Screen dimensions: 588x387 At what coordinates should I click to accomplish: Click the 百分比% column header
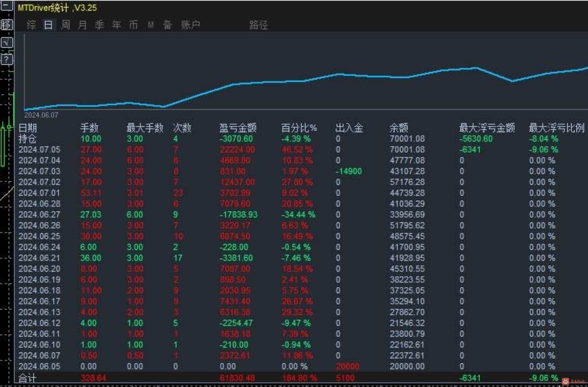click(x=299, y=128)
